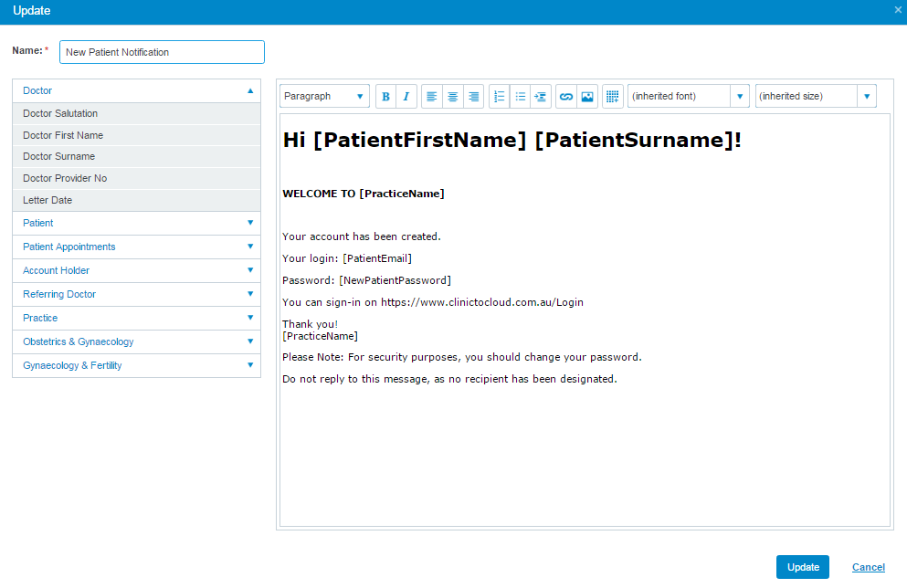This screenshot has width=907, height=588.
Task: Align text left
Action: point(431,97)
